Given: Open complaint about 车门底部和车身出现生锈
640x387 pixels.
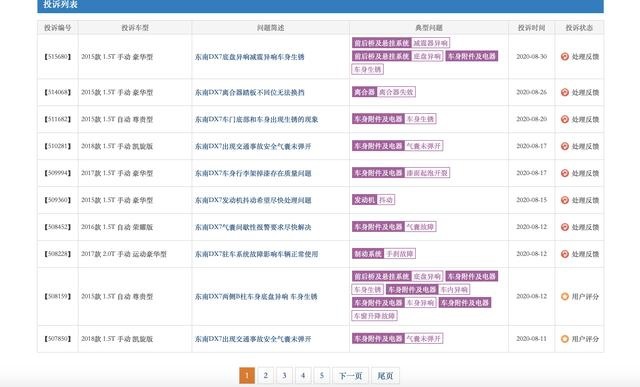Looking at the screenshot, I should click(x=256, y=120).
